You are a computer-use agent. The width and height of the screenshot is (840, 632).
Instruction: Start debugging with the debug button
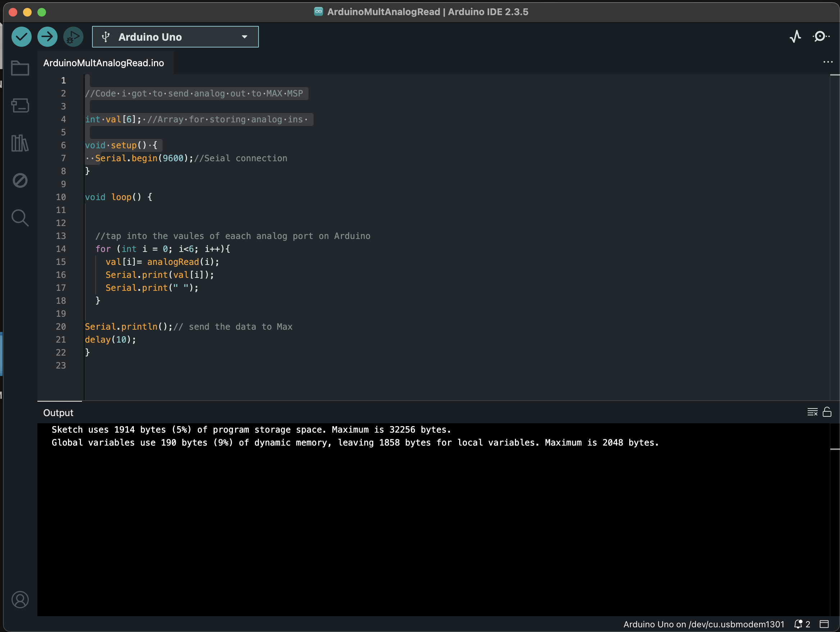[73, 37]
